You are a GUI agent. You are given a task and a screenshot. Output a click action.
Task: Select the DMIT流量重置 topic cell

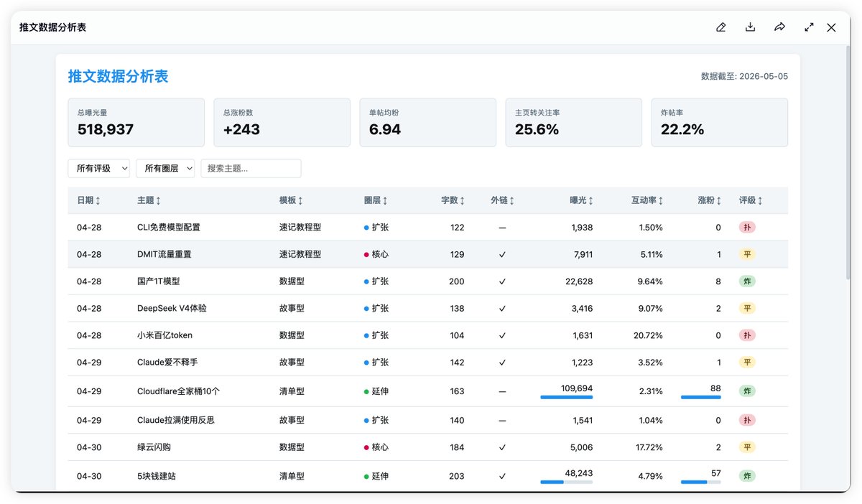[164, 254]
